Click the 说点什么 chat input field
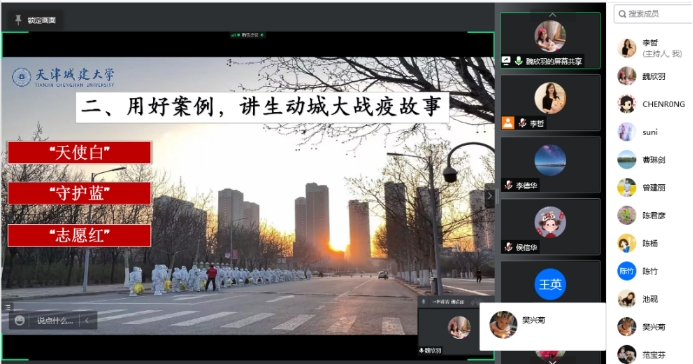 click(x=55, y=321)
